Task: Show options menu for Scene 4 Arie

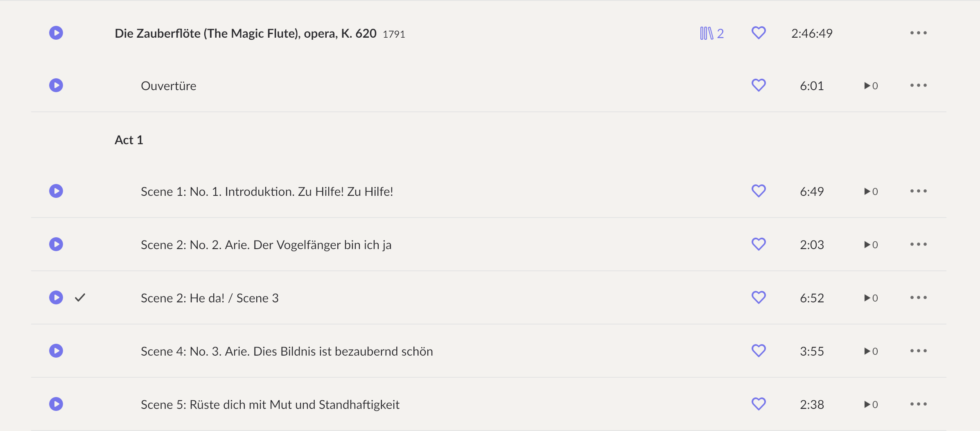Action: point(919,351)
